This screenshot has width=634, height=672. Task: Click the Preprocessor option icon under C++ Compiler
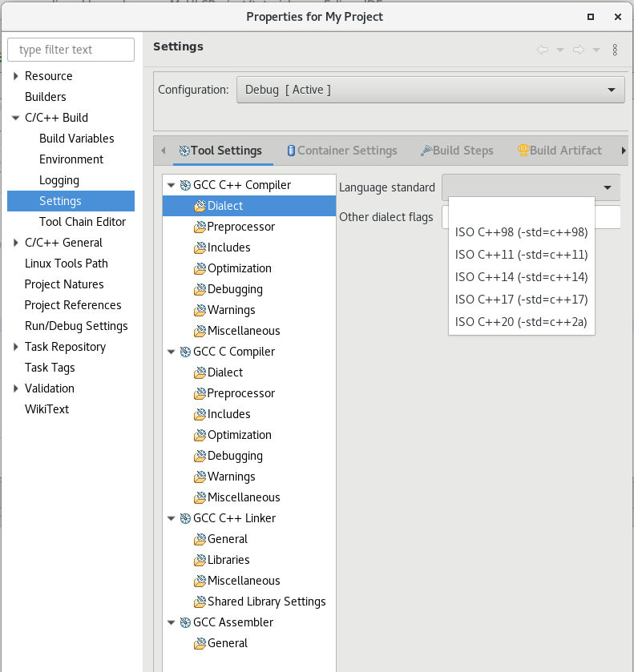point(200,227)
